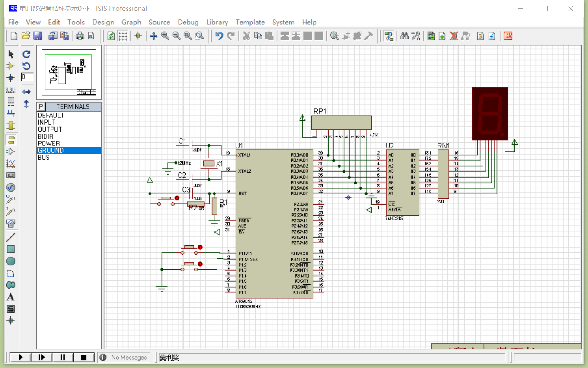
Task: Click the P pick devices button
Action: 41,107
